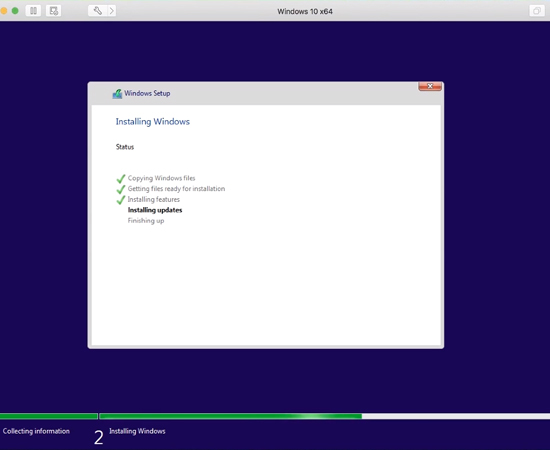550x450 pixels.
Task: Click the step number 2 indicator
Action: pyautogui.click(x=99, y=438)
